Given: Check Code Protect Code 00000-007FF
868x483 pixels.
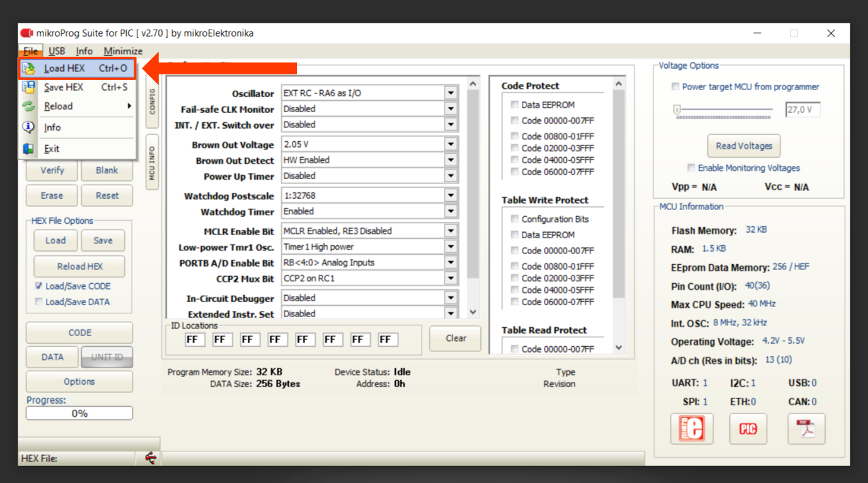Looking at the screenshot, I should click(x=515, y=120).
